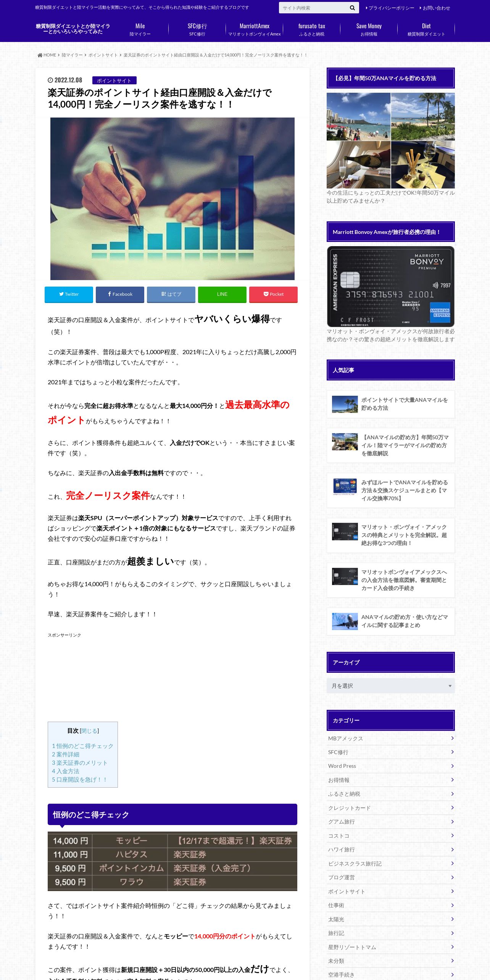This screenshot has height=980, width=490.
Task: Open the グアム旅行 category row
Action: tap(390, 822)
